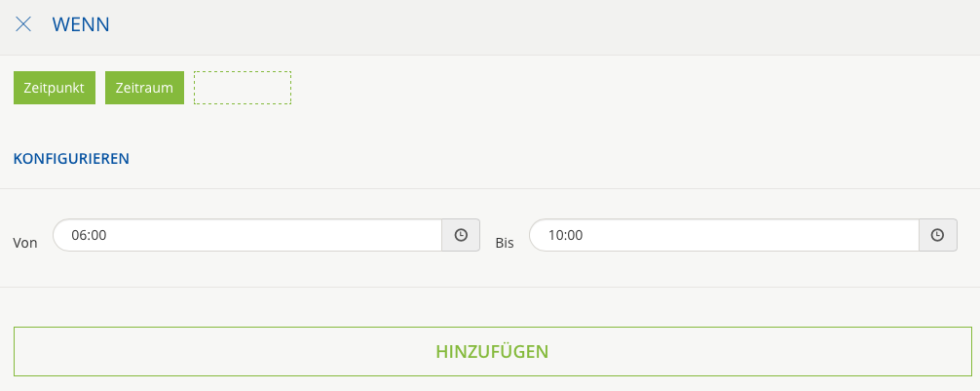Add the configured time range condition
The height and width of the screenshot is (391, 980).
point(492,351)
